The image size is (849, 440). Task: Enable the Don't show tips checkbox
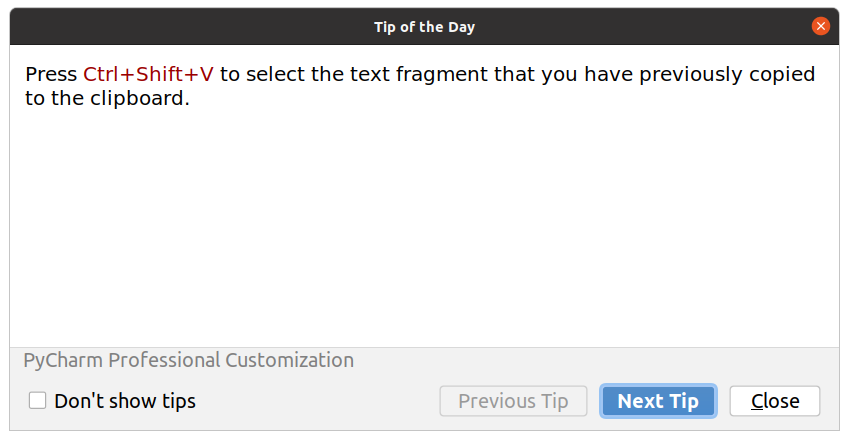[x=37, y=400]
